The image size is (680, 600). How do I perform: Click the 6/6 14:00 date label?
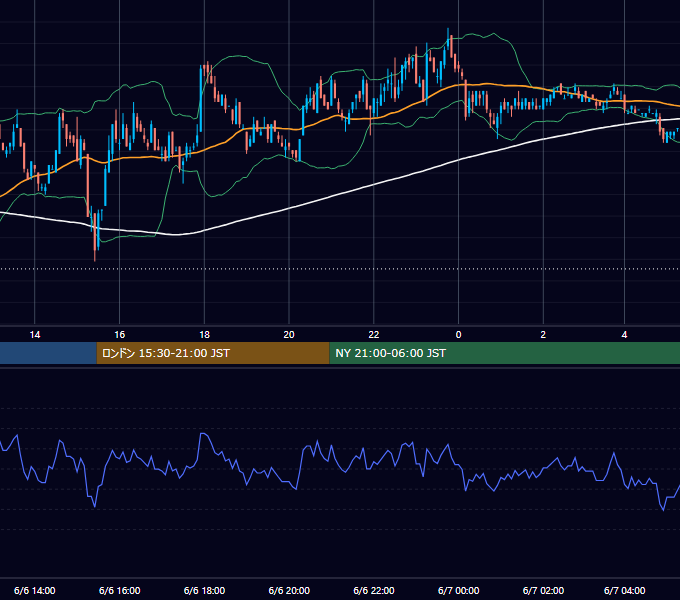point(35,590)
